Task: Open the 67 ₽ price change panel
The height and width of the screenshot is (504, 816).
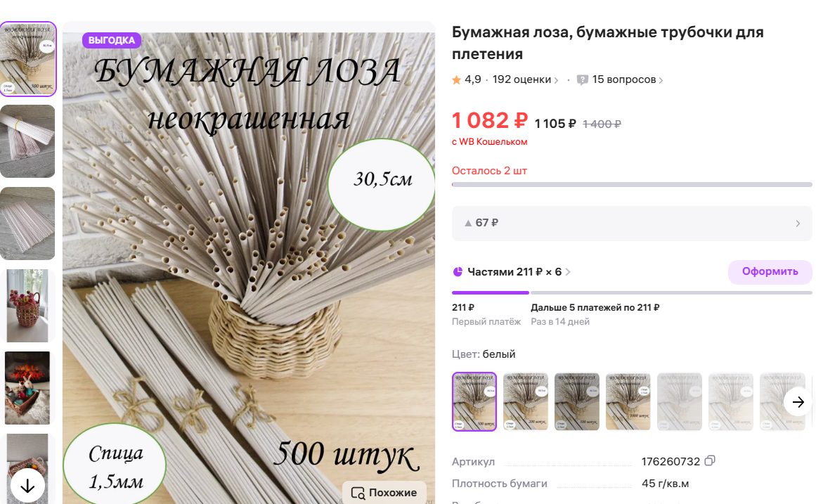Action: point(632,224)
